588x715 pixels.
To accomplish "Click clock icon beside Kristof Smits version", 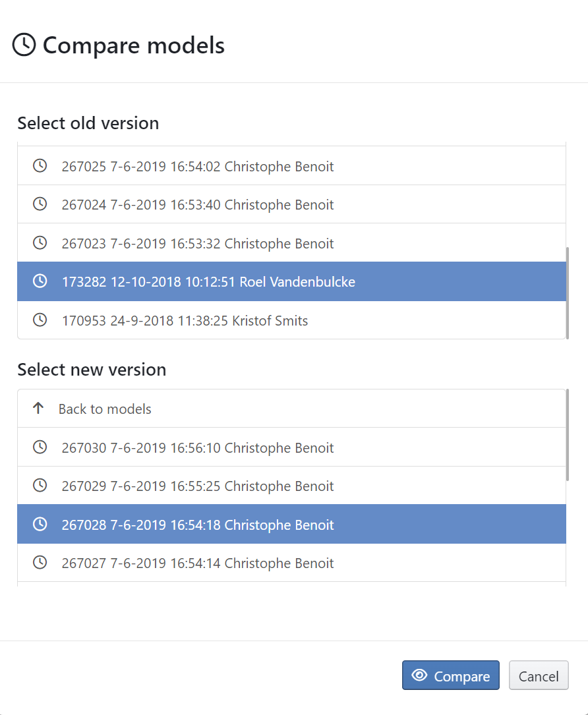I will (x=40, y=320).
